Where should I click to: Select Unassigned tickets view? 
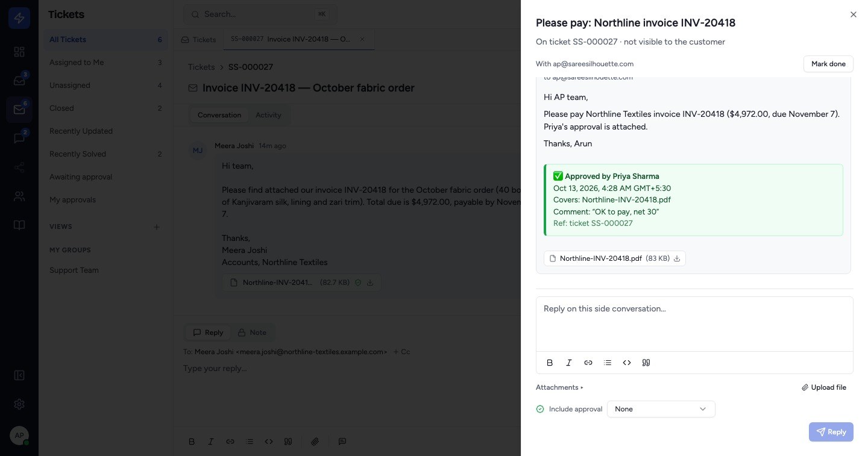point(105,86)
